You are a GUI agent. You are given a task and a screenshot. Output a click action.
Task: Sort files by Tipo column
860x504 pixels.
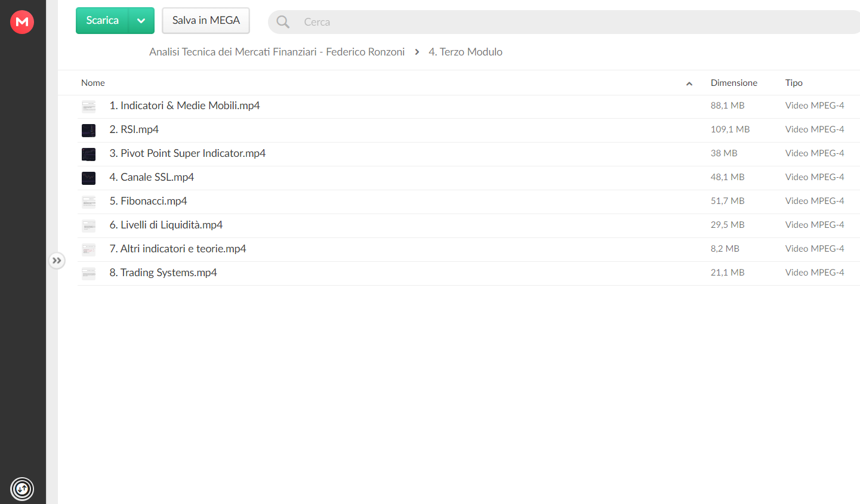pos(794,83)
